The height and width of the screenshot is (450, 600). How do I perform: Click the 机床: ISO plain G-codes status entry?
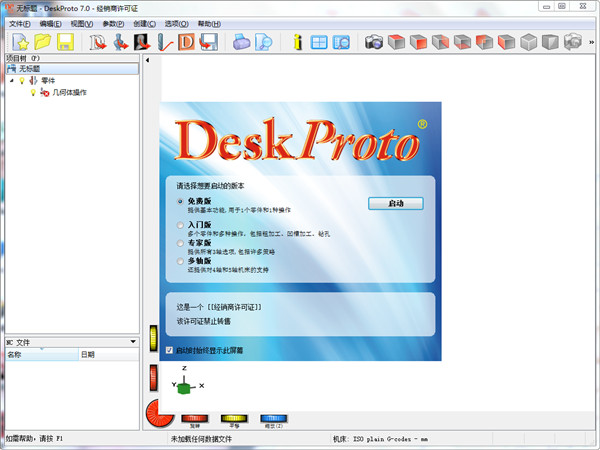point(380,439)
